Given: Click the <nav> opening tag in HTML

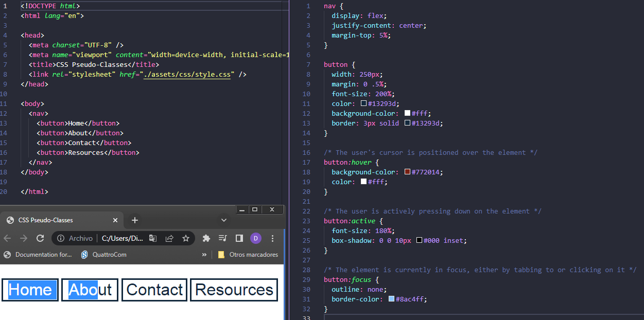Looking at the screenshot, I should [x=39, y=114].
